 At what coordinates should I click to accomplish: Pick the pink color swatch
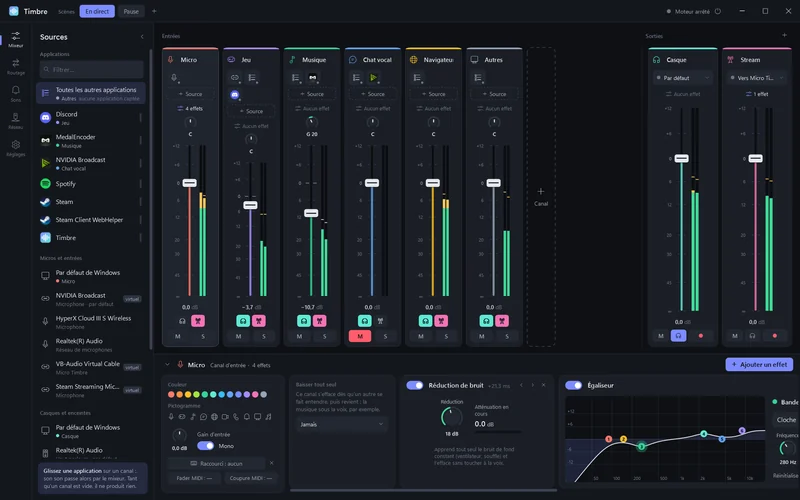(x=255, y=394)
